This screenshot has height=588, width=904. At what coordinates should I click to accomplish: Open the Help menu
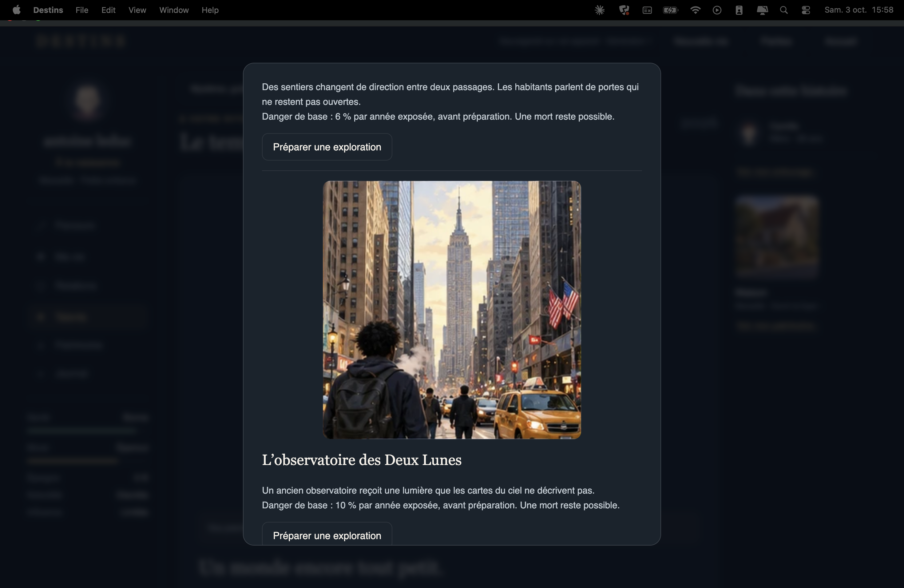coord(210,10)
